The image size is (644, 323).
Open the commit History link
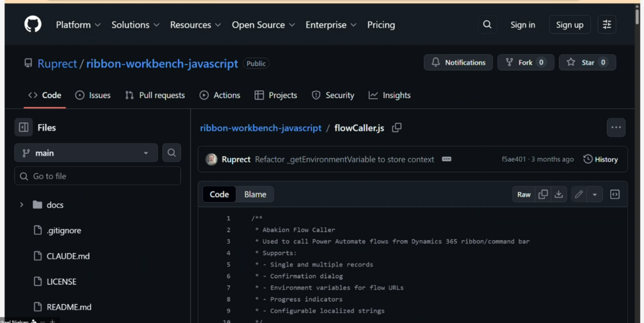(601, 159)
